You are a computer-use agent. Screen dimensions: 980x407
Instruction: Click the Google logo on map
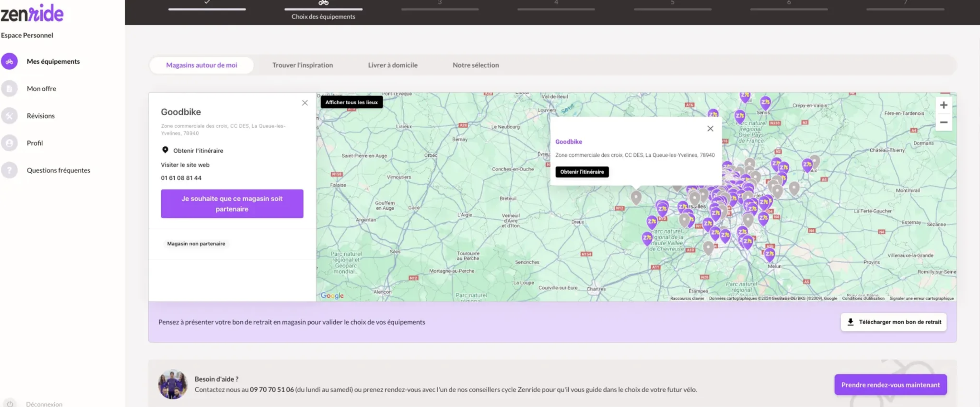pyautogui.click(x=332, y=296)
